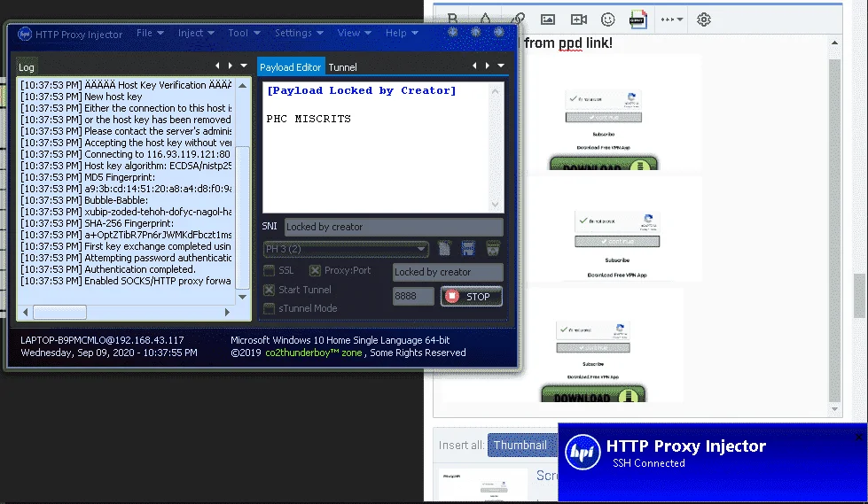Image resolution: width=868 pixels, height=504 pixels.
Task: Open Log panel tab list dropdown arrow
Action: (x=244, y=66)
